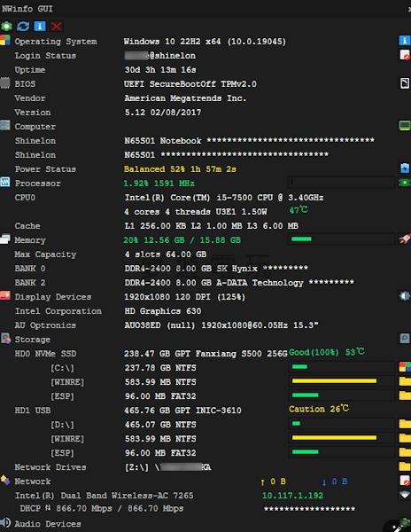Open the green gear settings icon
The image size is (411, 532).
(x=6, y=26)
